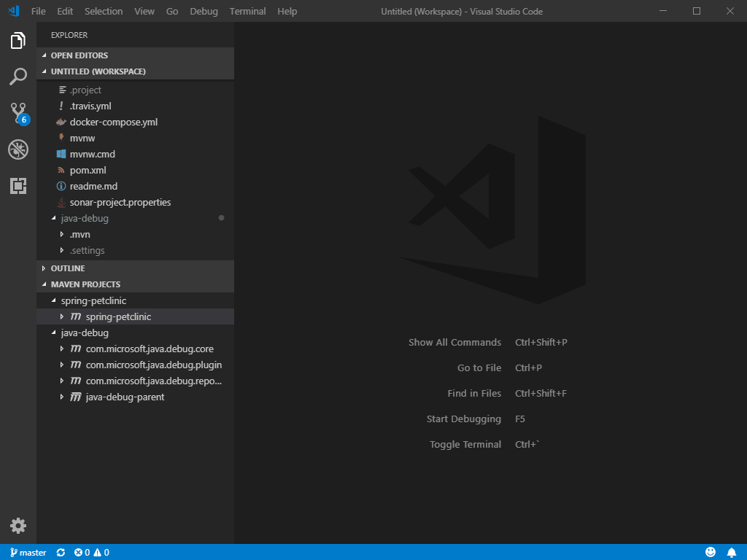747x560 pixels.
Task: Click the master branch indicator in the status bar
Action: (x=27, y=552)
